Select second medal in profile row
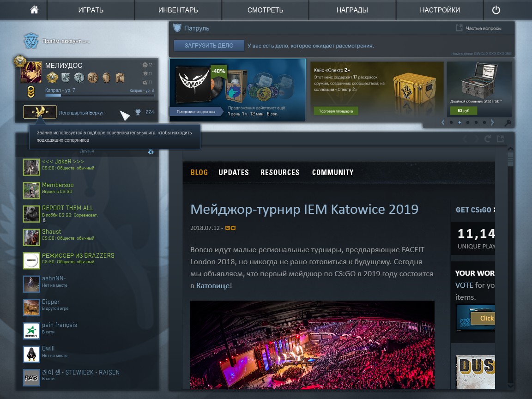532x399 pixels. pyautogui.click(x=66, y=78)
